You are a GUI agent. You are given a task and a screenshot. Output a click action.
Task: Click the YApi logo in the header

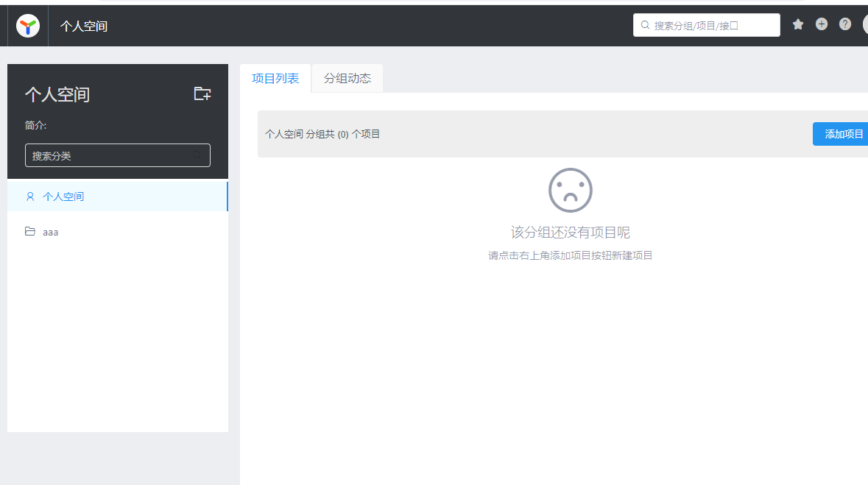pyautogui.click(x=28, y=26)
